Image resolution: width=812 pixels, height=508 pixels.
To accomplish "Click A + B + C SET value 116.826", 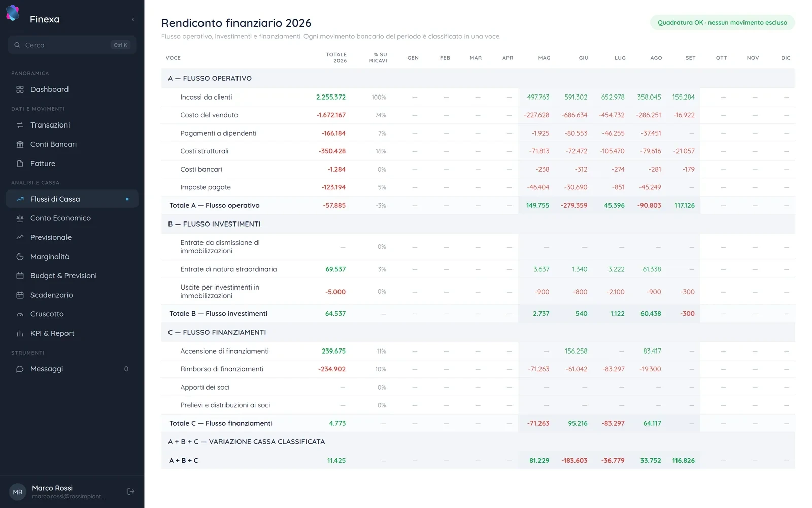I will (x=684, y=461).
